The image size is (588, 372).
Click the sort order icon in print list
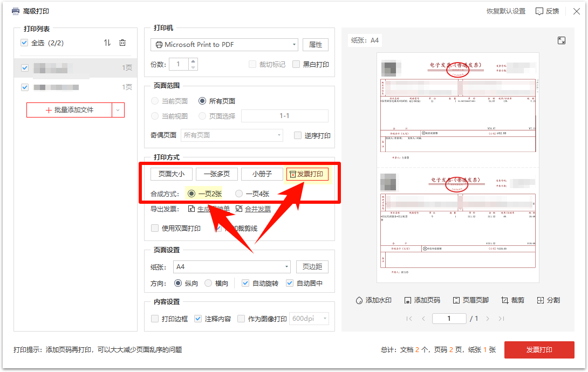coord(106,43)
